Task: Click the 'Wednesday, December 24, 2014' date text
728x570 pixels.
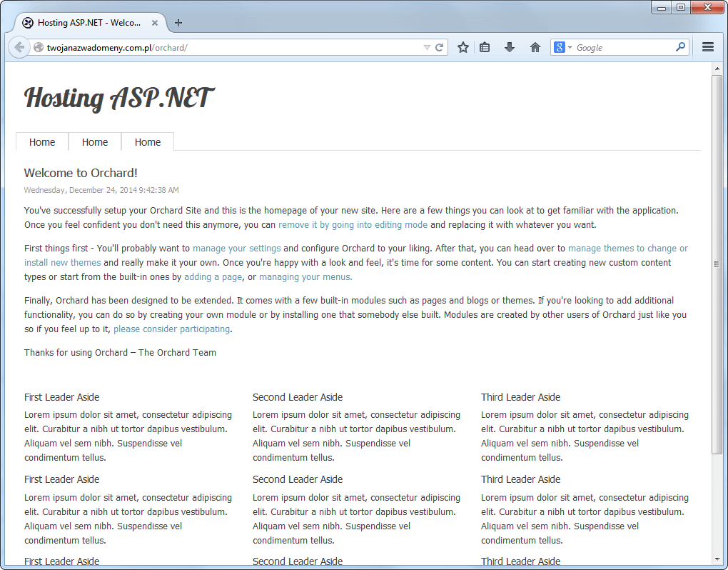Action: pos(81,190)
